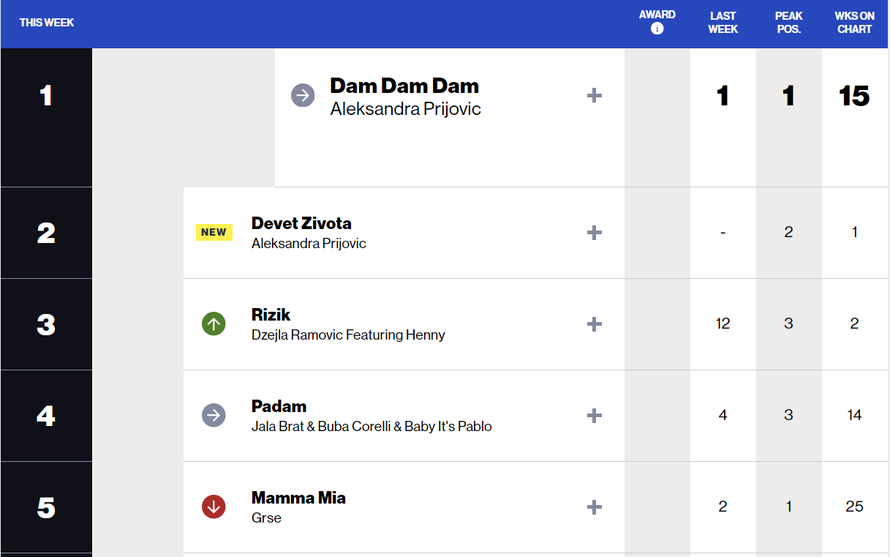This screenshot has width=890, height=557.
Task: Click the Wks on Chart column header
Action: (854, 22)
